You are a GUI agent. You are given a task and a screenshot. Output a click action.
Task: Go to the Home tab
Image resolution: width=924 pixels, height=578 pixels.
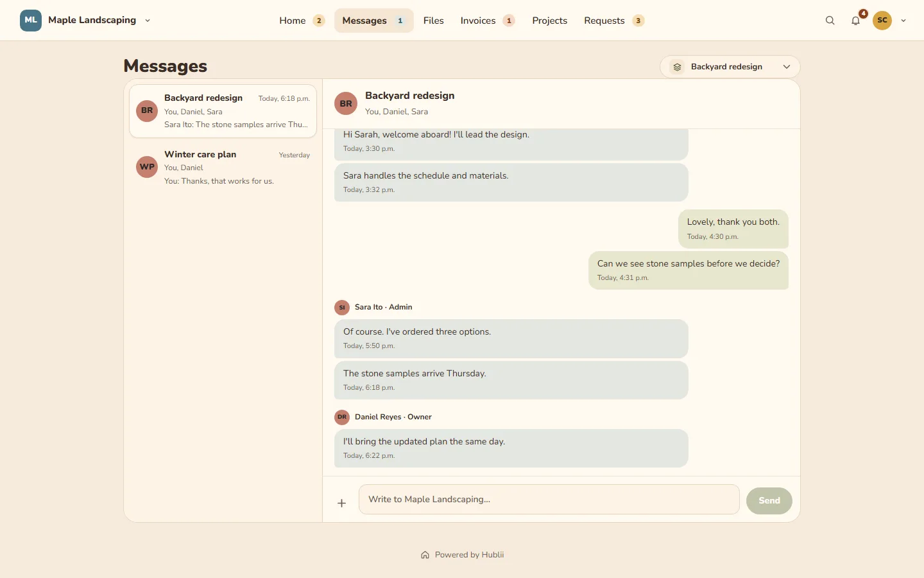point(302,21)
